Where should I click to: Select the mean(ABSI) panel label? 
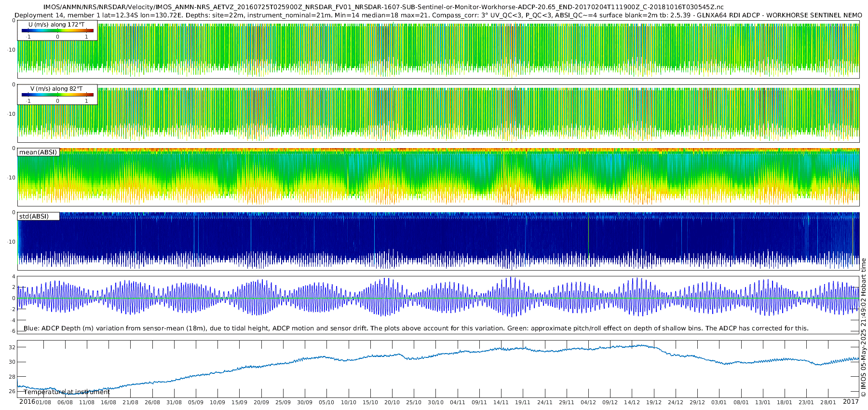38,152
